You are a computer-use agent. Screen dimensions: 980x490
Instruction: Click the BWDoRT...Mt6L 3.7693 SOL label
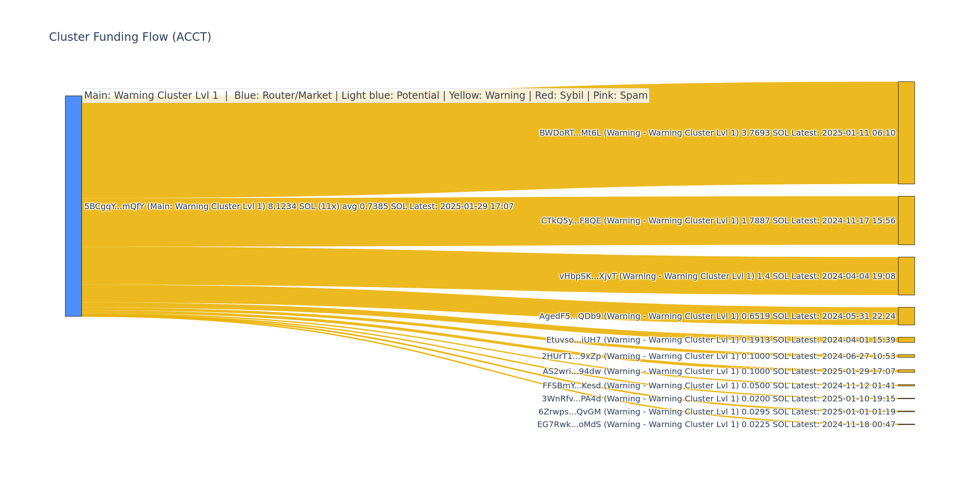coord(717,133)
